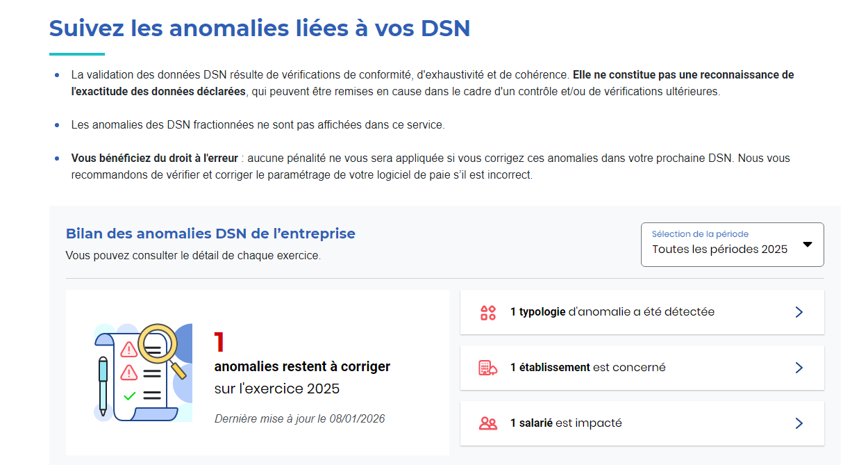Click 'Bilan des anomalies DSN de l'entreprise' title
868x465 pixels.
(x=210, y=234)
